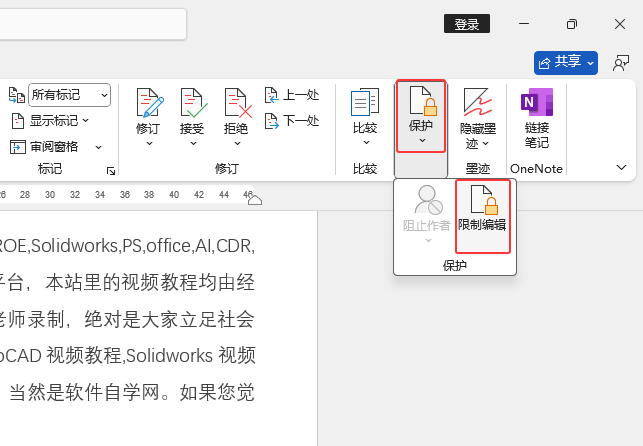The image size is (643, 446).
Task: Open OneNote Linked Notes (链接笔记)
Action: coord(536,118)
